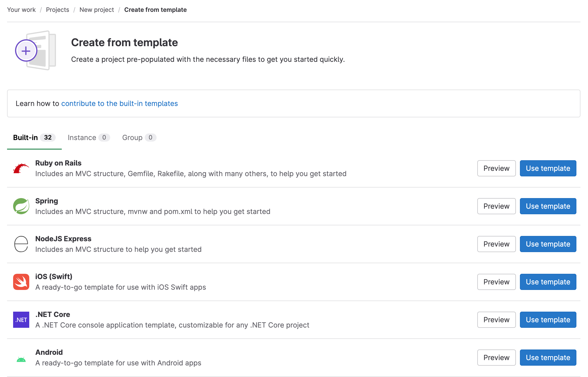Preview the Android template

coord(496,358)
